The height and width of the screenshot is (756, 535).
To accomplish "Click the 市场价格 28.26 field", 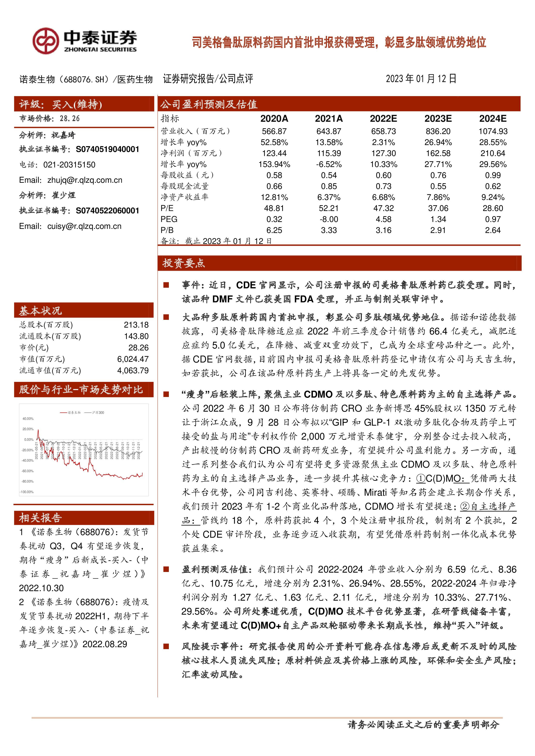I will click(49, 119).
